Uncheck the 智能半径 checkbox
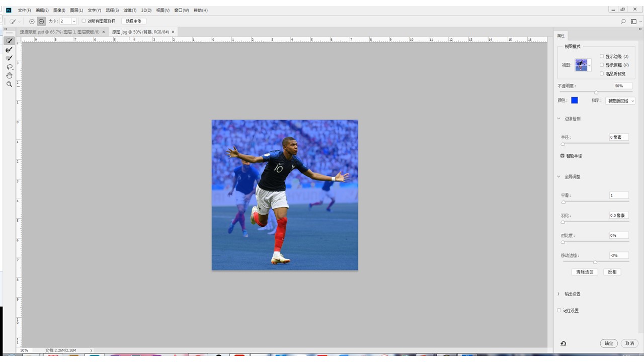The height and width of the screenshot is (362, 644). click(x=562, y=156)
